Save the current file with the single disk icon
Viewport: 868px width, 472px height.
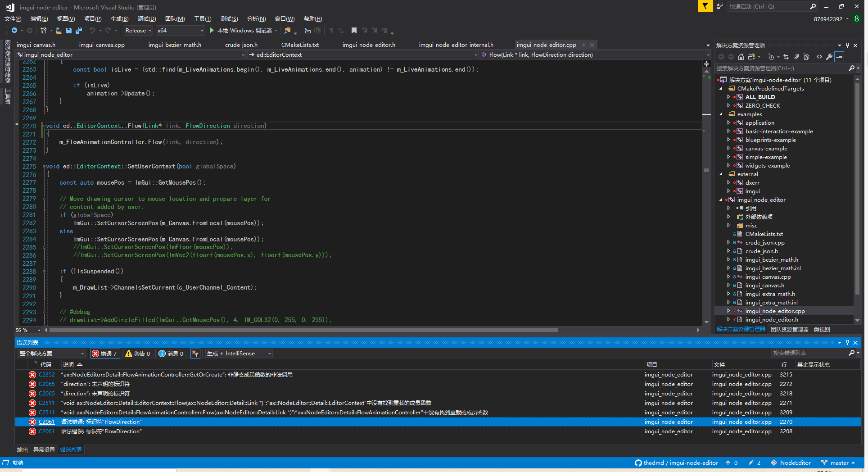[69, 31]
